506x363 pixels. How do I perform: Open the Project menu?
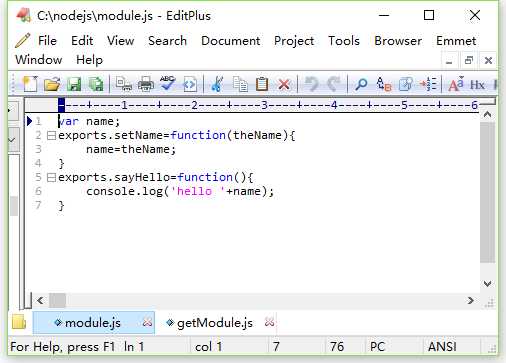coord(294,41)
